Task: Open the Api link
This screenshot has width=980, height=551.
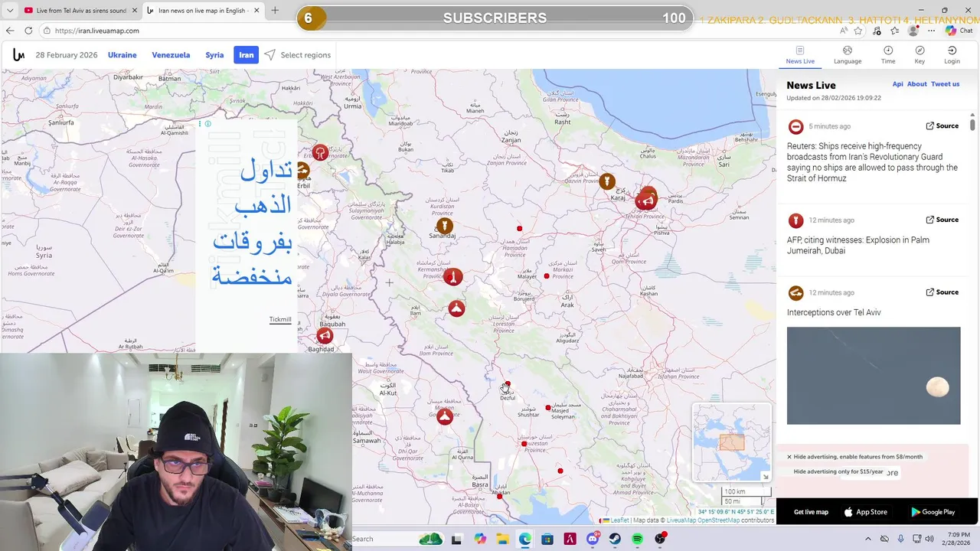Action: 897,84
